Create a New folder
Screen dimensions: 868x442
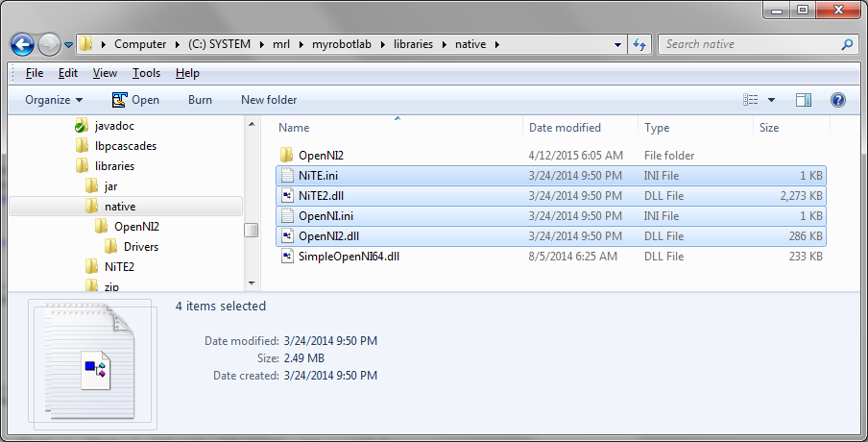point(269,100)
